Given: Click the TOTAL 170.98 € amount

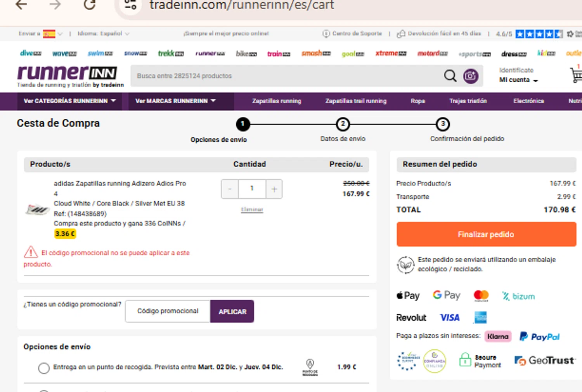Looking at the screenshot, I should tap(559, 210).
